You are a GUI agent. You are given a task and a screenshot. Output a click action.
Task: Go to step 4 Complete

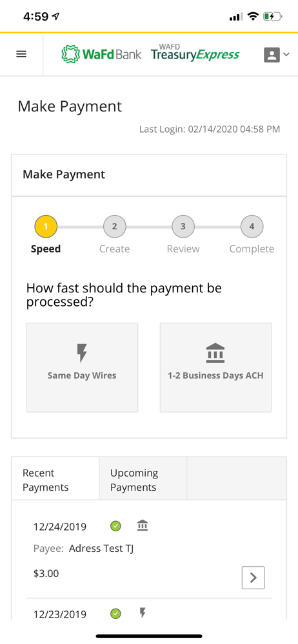[x=252, y=226]
